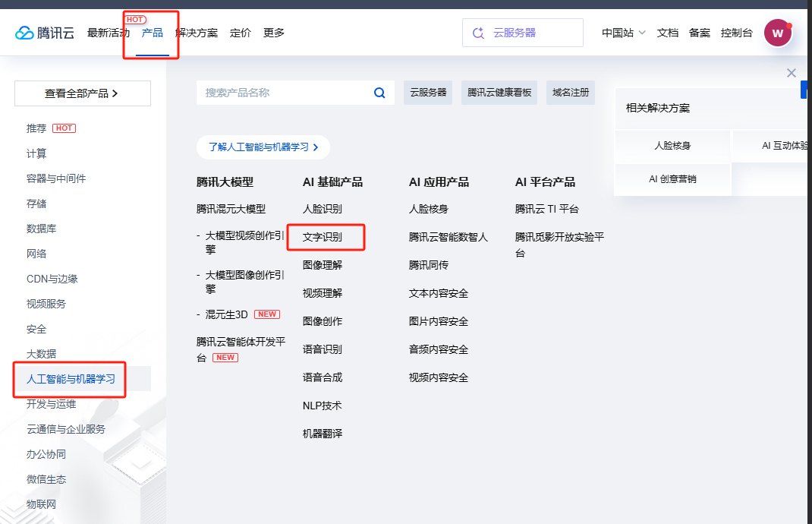Select 网络 category in sidebar
This screenshot has height=524, width=812.
36,254
